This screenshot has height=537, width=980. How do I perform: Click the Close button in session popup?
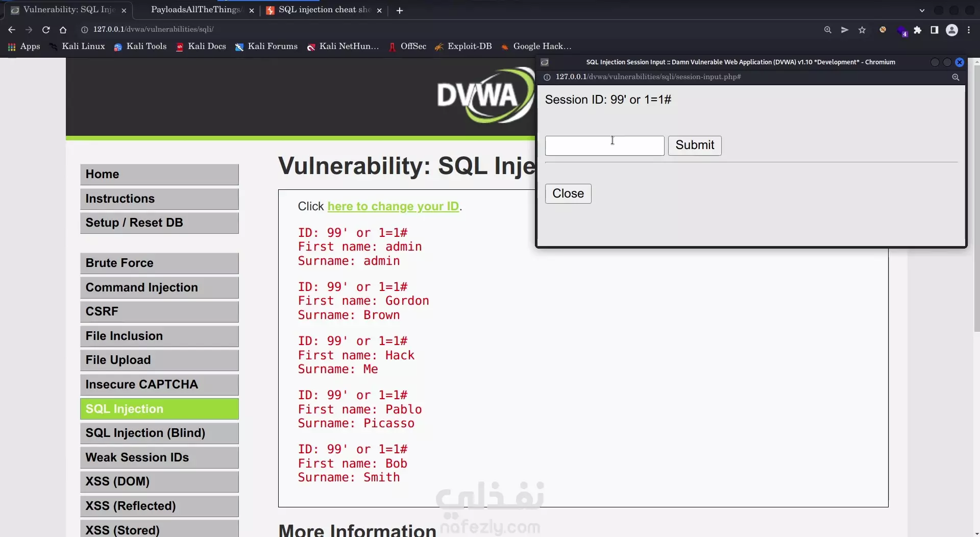568,193
